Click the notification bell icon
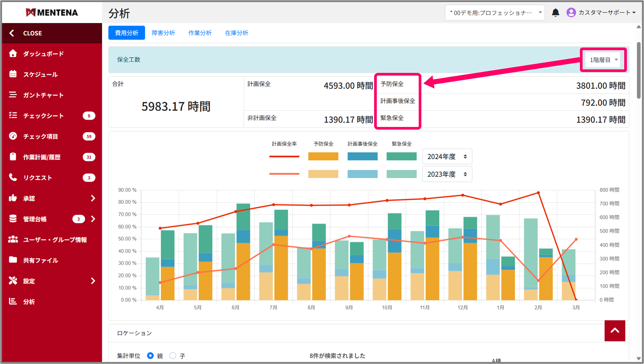The height and width of the screenshot is (364, 644). pyautogui.click(x=555, y=12)
